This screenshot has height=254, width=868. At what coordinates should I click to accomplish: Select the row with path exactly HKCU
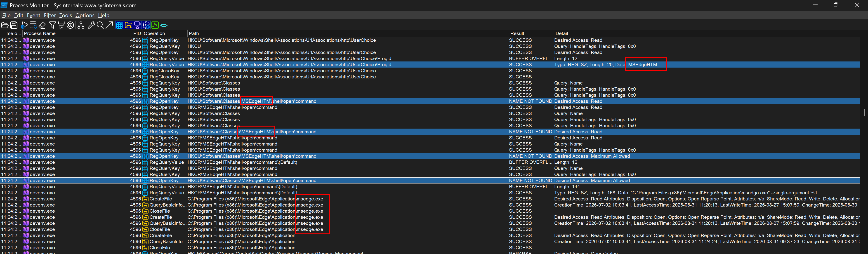430,46
